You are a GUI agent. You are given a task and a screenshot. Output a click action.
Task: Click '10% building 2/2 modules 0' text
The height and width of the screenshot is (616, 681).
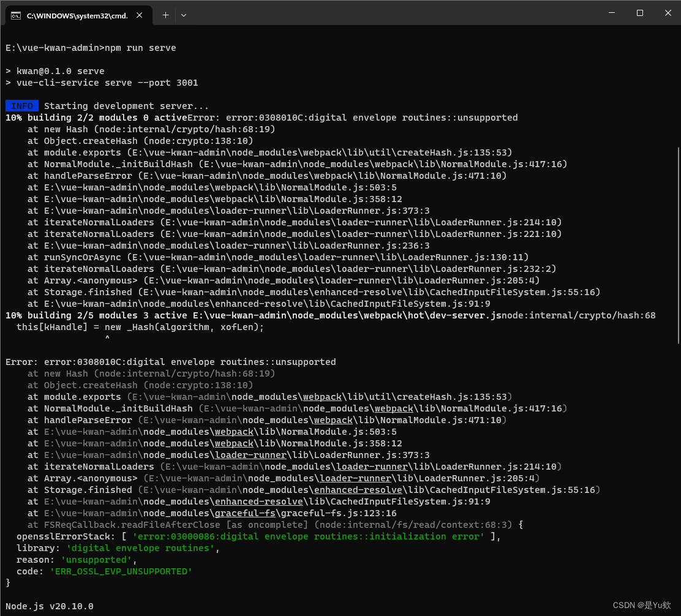point(77,118)
